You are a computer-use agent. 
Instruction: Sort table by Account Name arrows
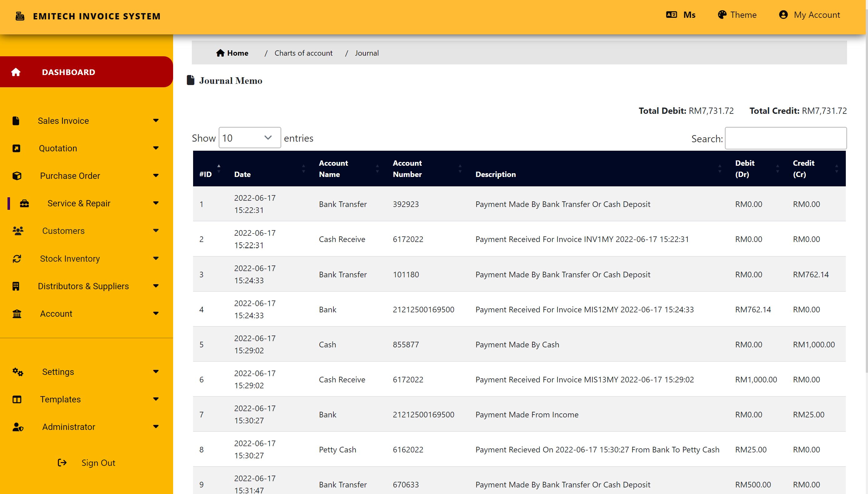click(x=377, y=169)
